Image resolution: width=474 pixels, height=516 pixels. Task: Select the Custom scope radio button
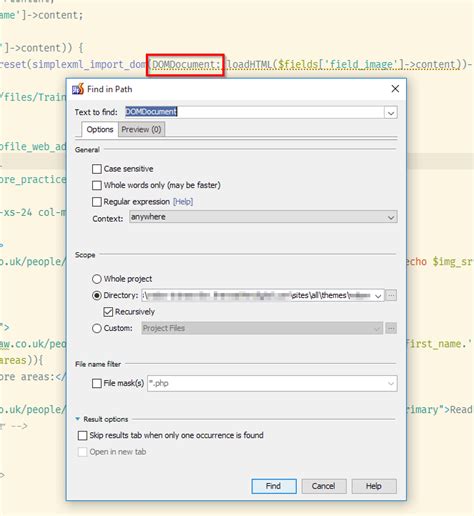click(97, 328)
